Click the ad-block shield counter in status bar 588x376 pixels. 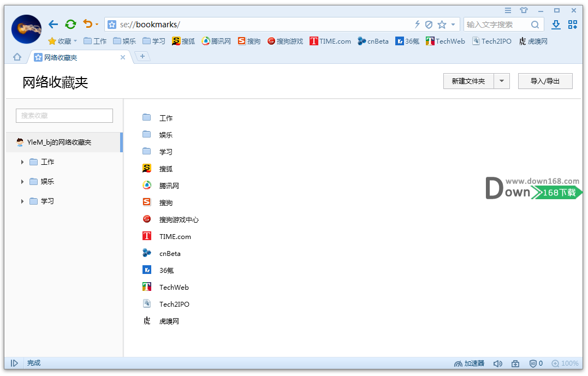536,363
